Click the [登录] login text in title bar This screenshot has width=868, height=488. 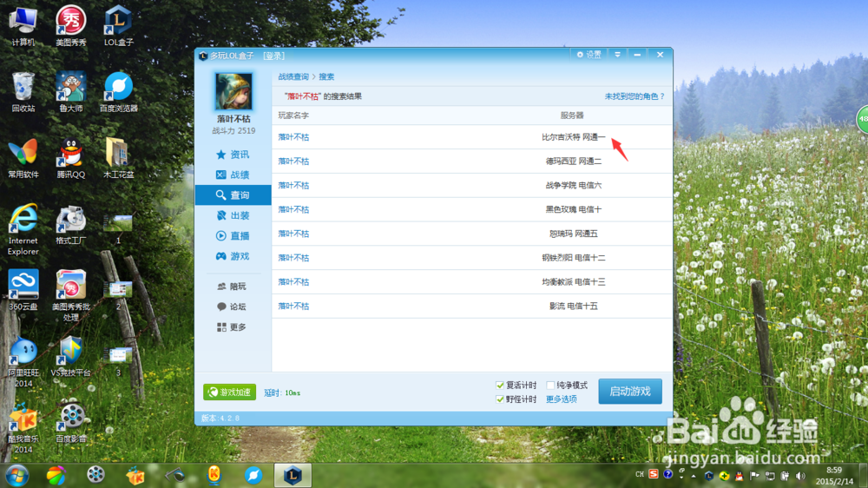point(274,56)
